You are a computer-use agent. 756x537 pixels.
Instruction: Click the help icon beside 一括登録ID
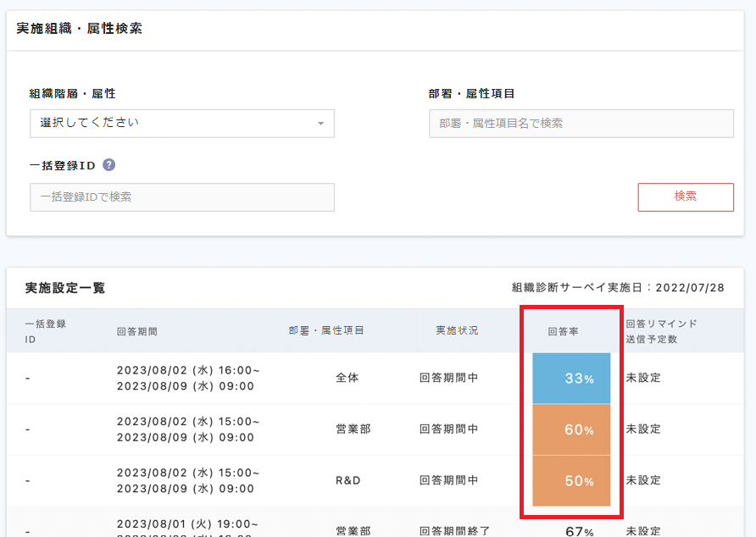pyautogui.click(x=108, y=165)
